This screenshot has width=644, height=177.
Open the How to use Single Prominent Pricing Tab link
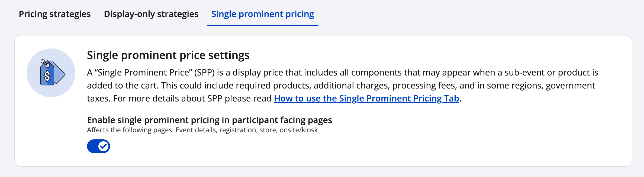[366, 99]
